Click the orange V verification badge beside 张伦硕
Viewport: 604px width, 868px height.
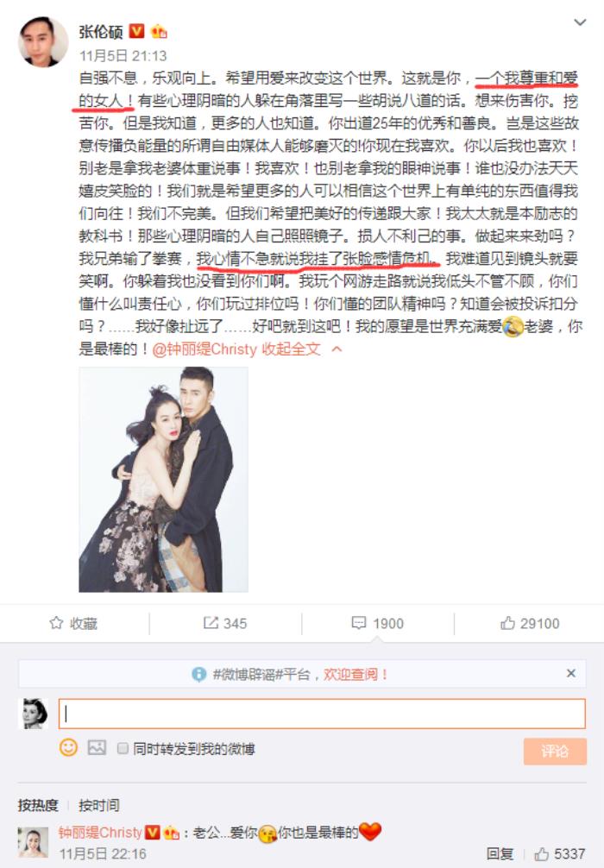(x=136, y=31)
